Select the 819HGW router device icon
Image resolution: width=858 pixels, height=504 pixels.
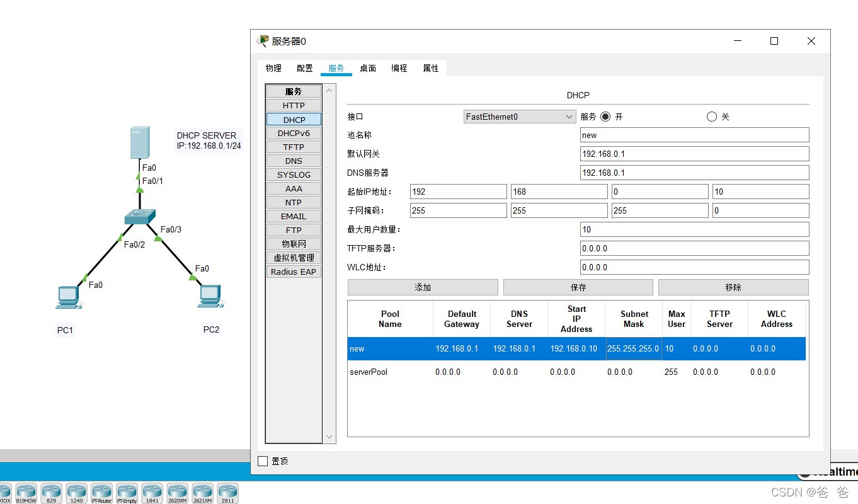pyautogui.click(x=26, y=493)
